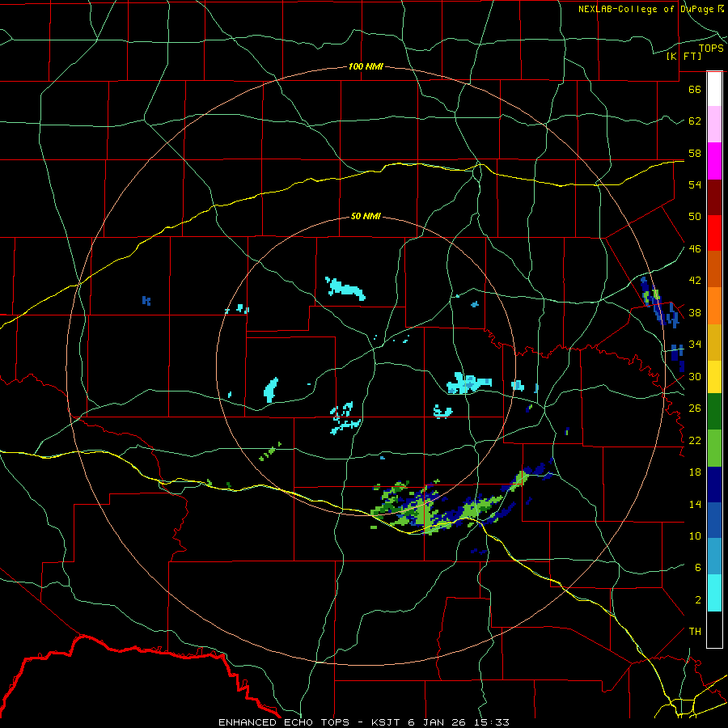
Task: Click the blue echo streak at far east edge
Action: tap(659, 302)
